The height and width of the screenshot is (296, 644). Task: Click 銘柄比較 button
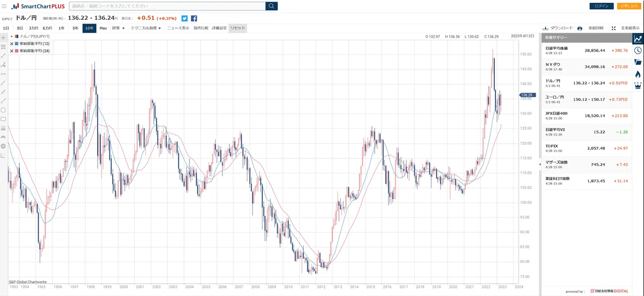[201, 28]
